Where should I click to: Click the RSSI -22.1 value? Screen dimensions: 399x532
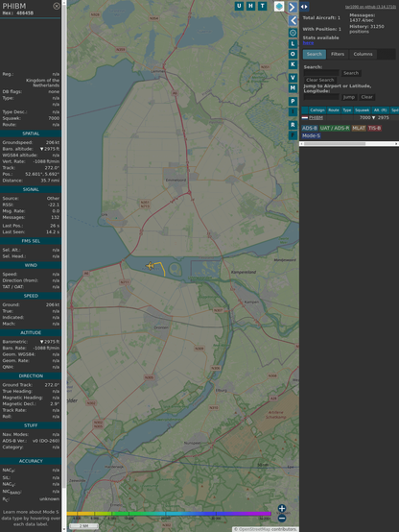pos(54,205)
